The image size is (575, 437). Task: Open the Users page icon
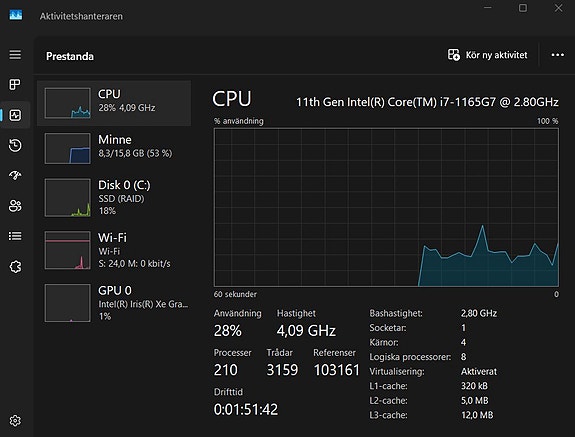click(x=15, y=206)
